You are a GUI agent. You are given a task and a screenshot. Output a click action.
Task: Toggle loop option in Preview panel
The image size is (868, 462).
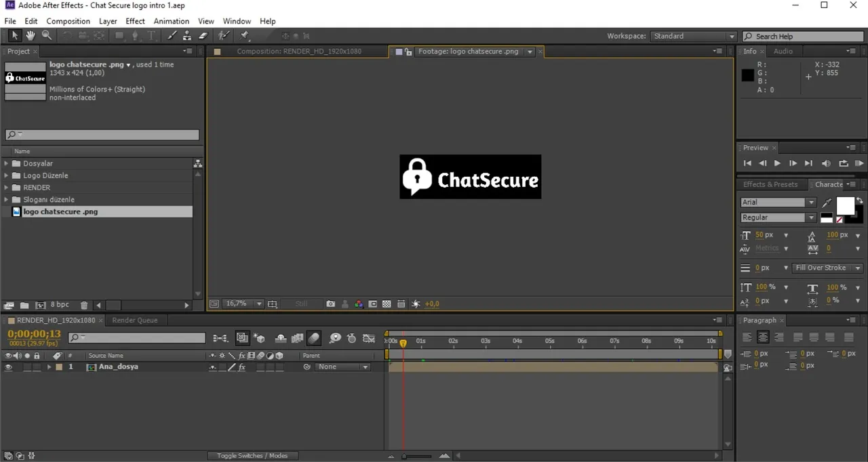[844, 163]
